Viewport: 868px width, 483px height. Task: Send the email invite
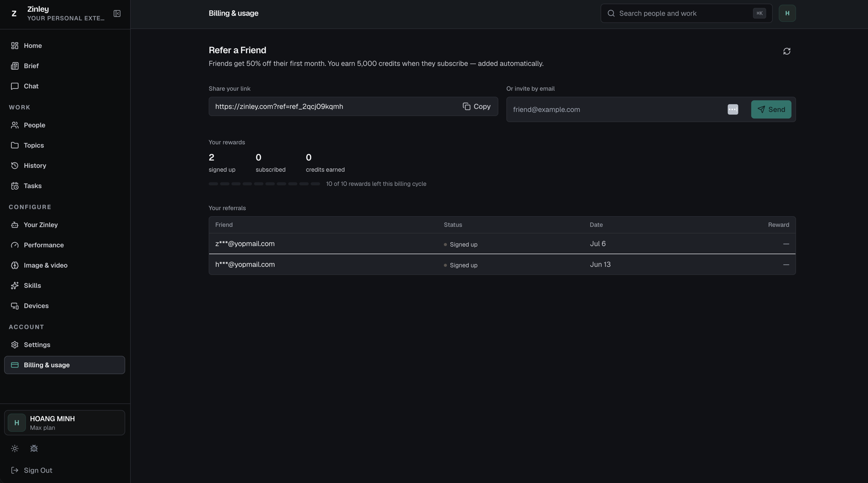point(771,109)
